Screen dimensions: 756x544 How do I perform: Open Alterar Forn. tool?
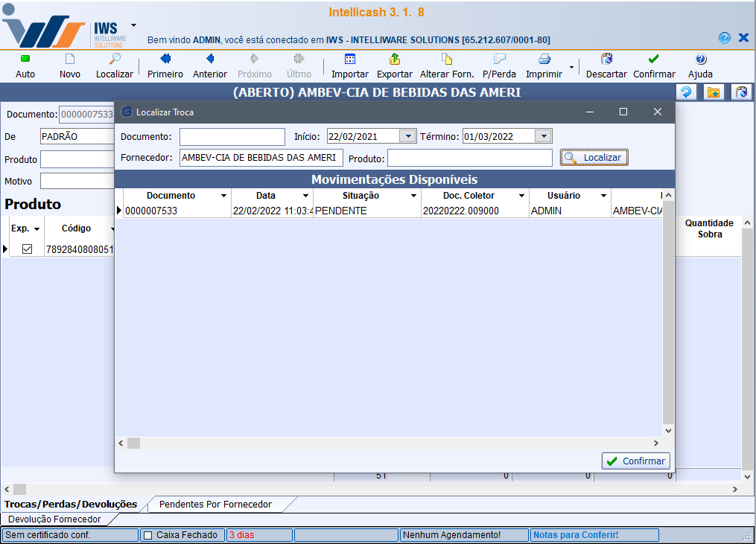pos(446,65)
